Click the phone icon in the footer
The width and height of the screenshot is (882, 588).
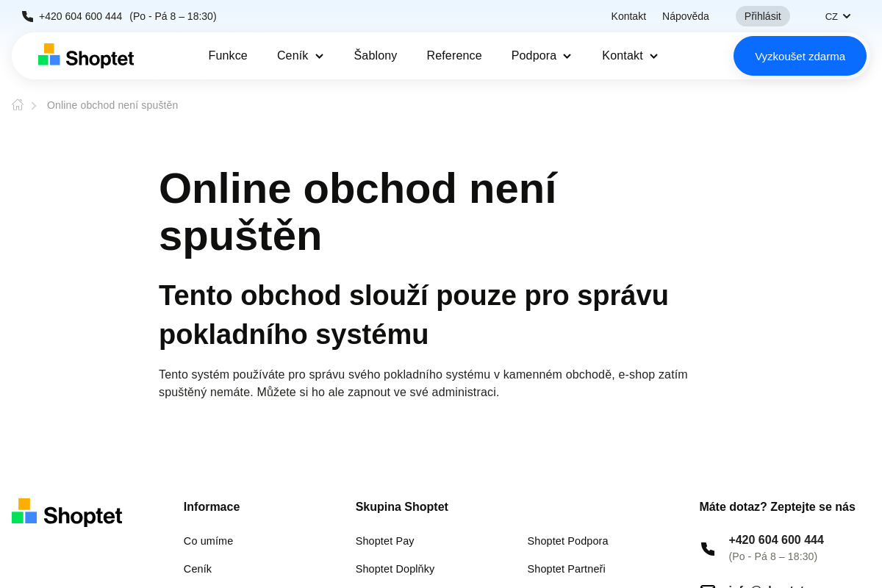point(708,548)
